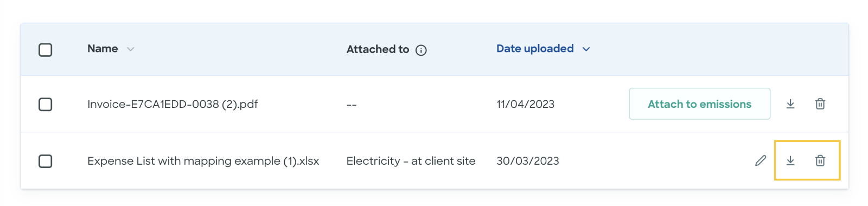This screenshot has height=206, width=868.
Task: Click the 11/04/2023 upload date
Action: point(525,104)
